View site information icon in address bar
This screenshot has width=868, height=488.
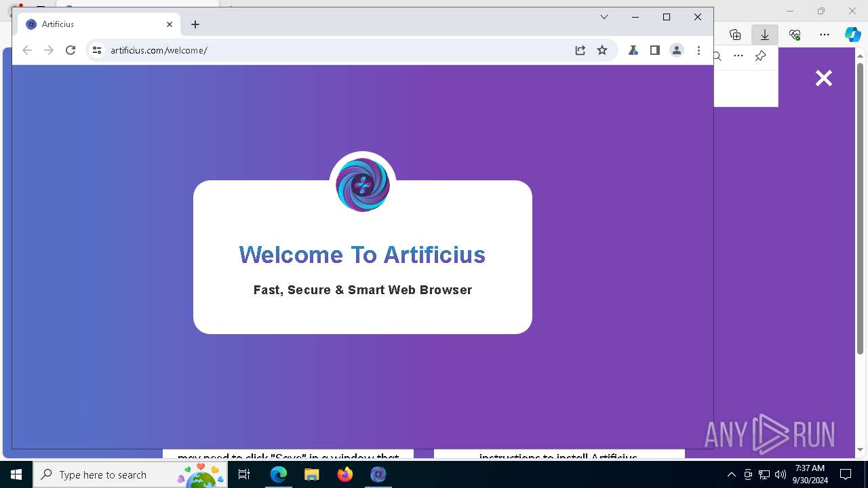(97, 50)
